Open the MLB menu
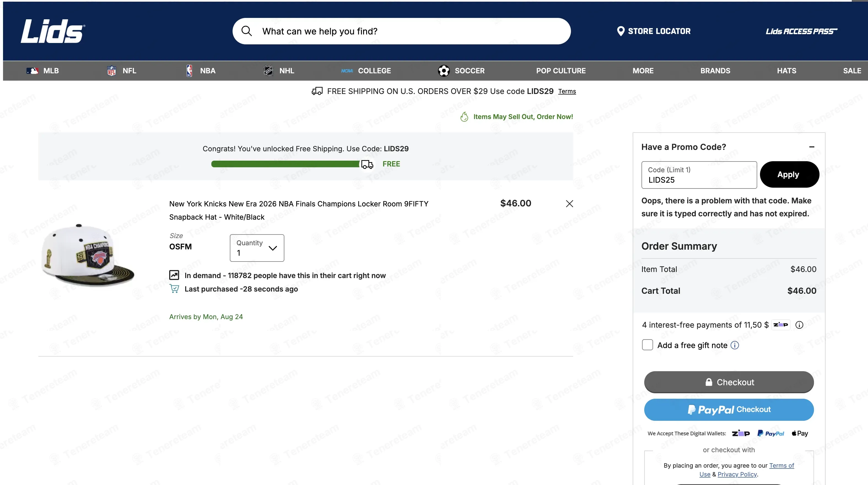 click(43, 71)
